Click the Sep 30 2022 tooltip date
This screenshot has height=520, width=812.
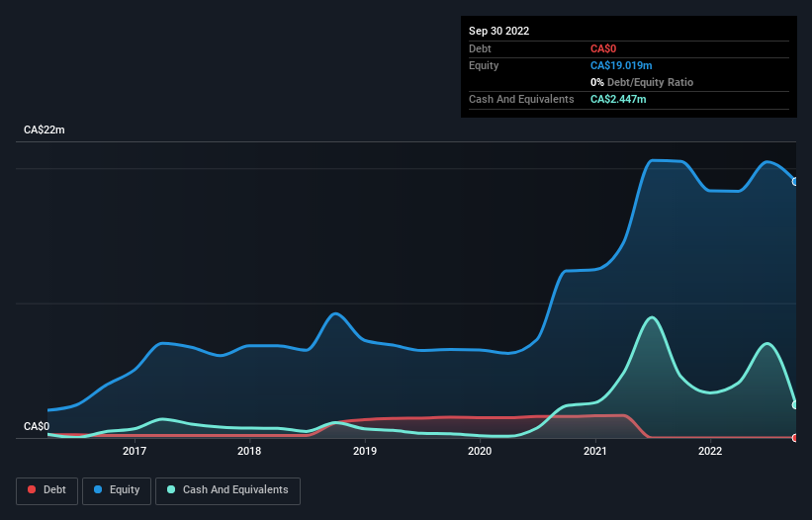tap(498, 31)
